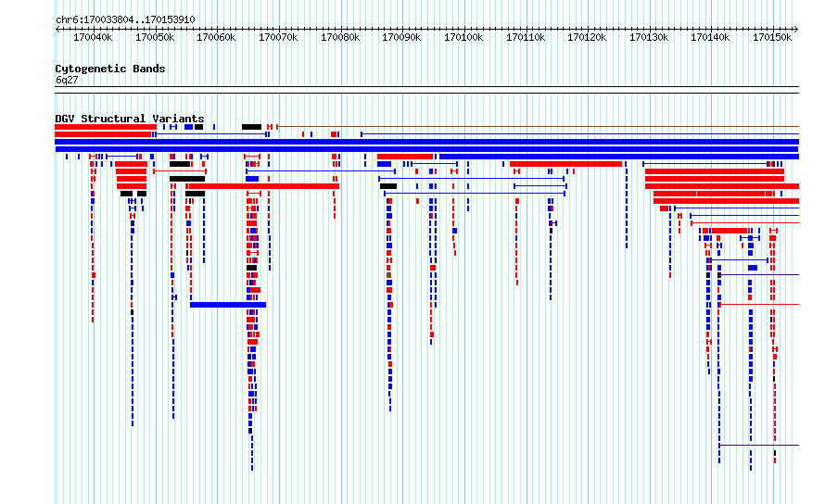Select the thick blue bar spanning 170055k to 170068k
Screen dimensions: 825x504
pos(228,305)
